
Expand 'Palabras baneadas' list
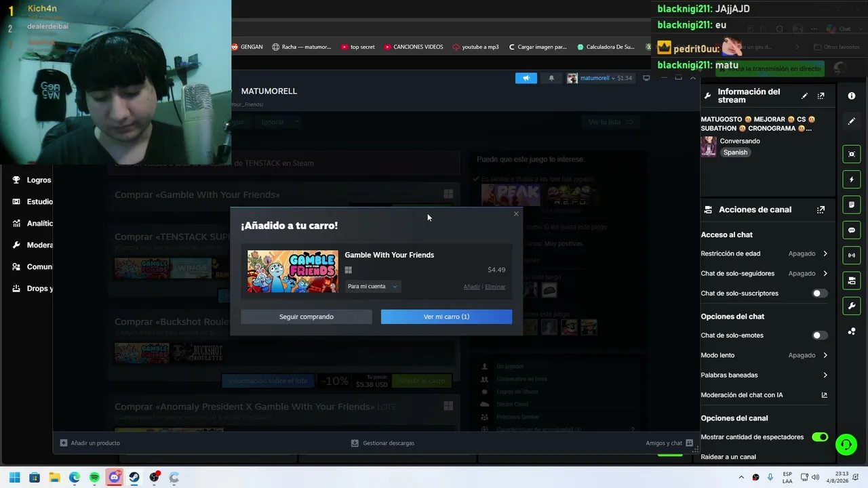coord(764,375)
